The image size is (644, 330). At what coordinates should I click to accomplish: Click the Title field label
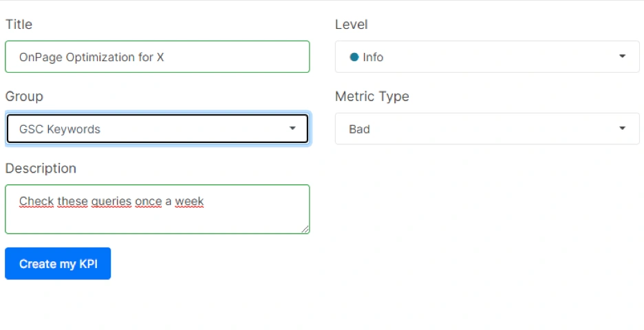click(x=19, y=25)
